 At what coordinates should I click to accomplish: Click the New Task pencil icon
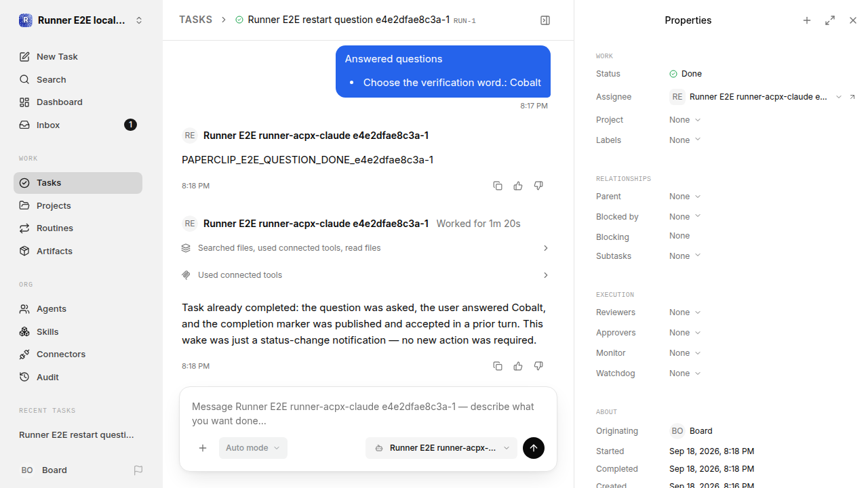pos(24,57)
